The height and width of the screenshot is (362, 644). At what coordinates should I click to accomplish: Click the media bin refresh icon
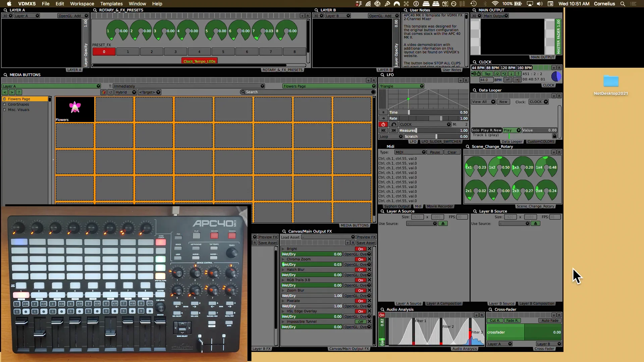point(110,92)
